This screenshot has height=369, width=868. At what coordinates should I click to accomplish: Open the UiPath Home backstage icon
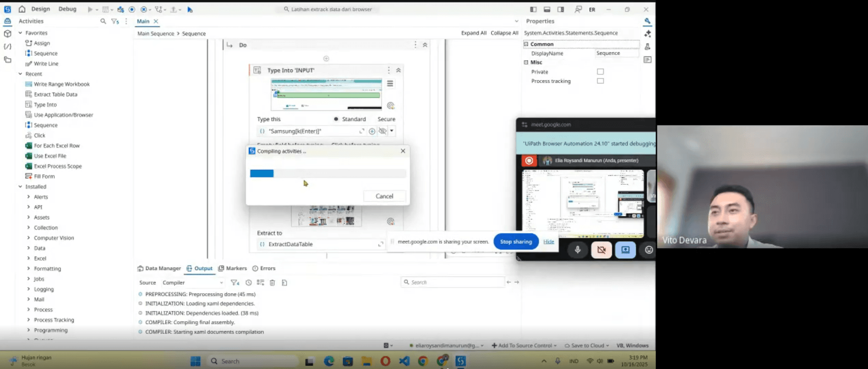22,9
